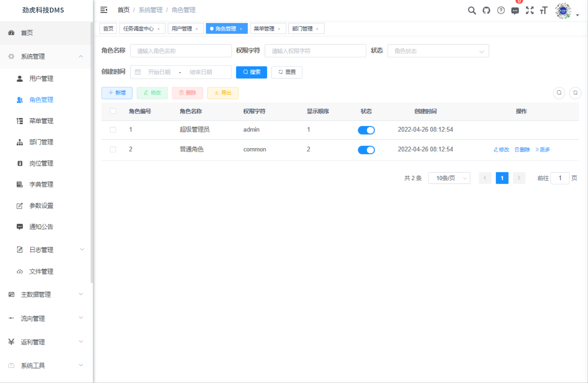Open the notification message icon
This screenshot has width=588, height=383.
(515, 10)
